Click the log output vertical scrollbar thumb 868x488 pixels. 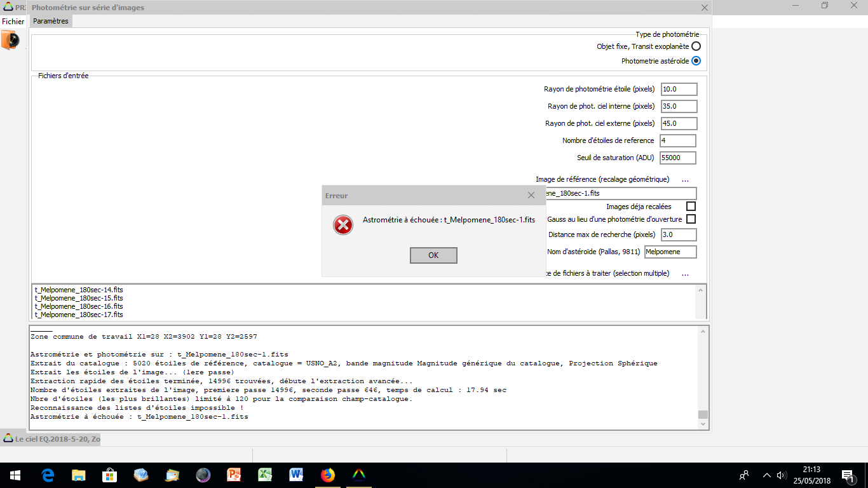(x=703, y=415)
